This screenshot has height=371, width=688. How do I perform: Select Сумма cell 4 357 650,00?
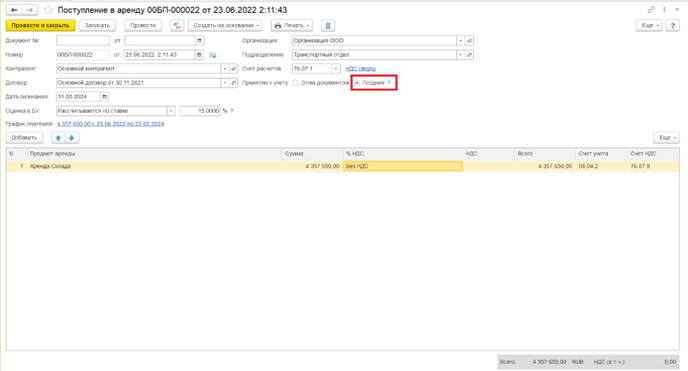pyautogui.click(x=312, y=166)
